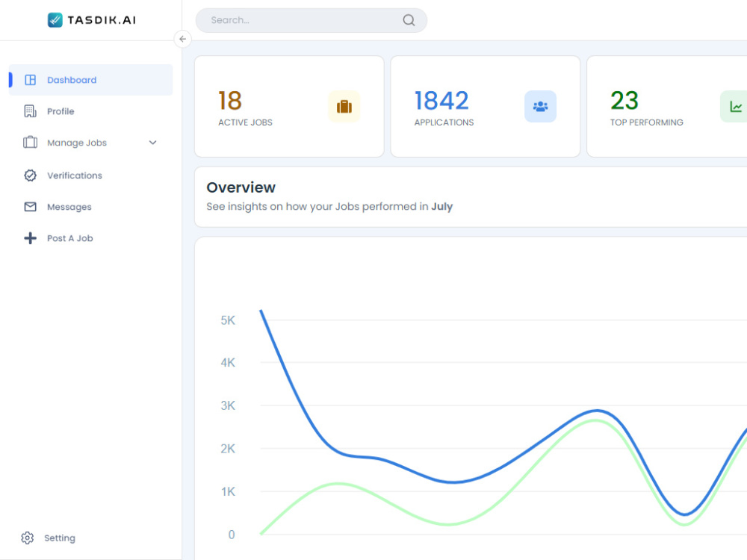Click the search magnifier icon

point(409,20)
